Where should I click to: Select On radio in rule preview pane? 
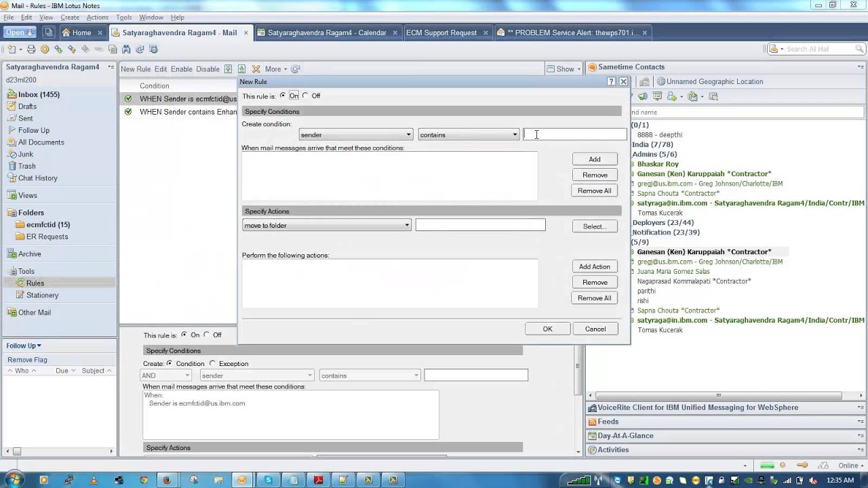pos(184,335)
